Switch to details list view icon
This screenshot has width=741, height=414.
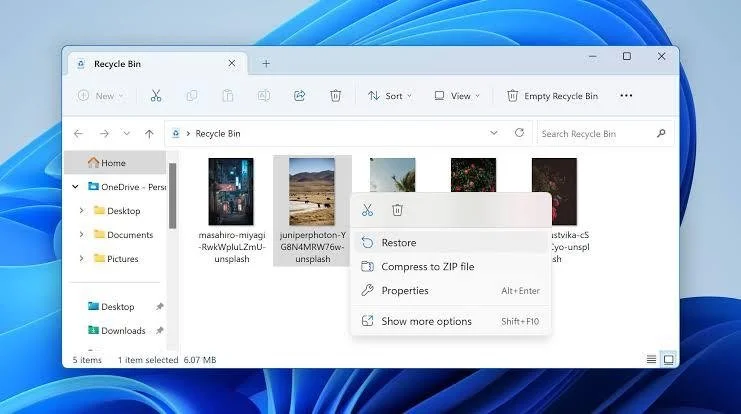pyautogui.click(x=651, y=360)
